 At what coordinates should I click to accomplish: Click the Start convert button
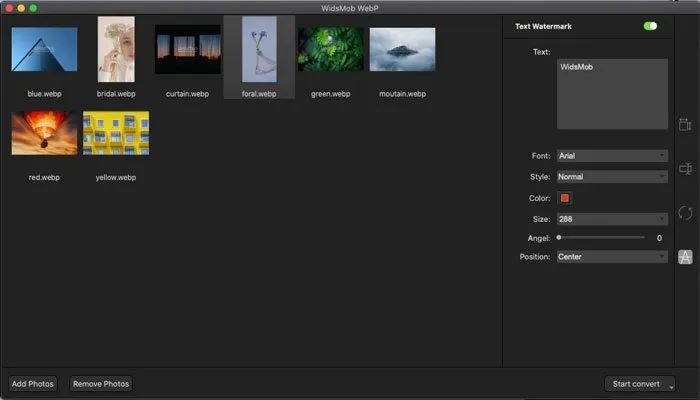coord(636,384)
